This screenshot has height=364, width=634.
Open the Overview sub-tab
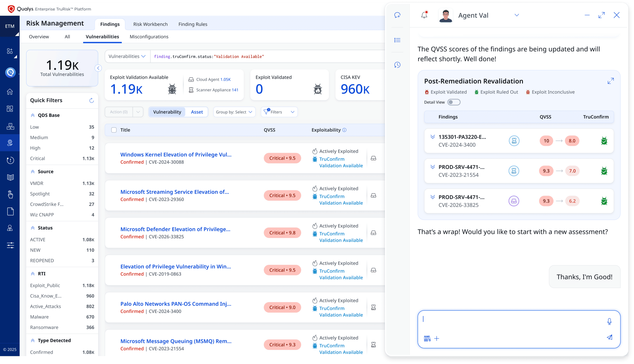click(39, 37)
